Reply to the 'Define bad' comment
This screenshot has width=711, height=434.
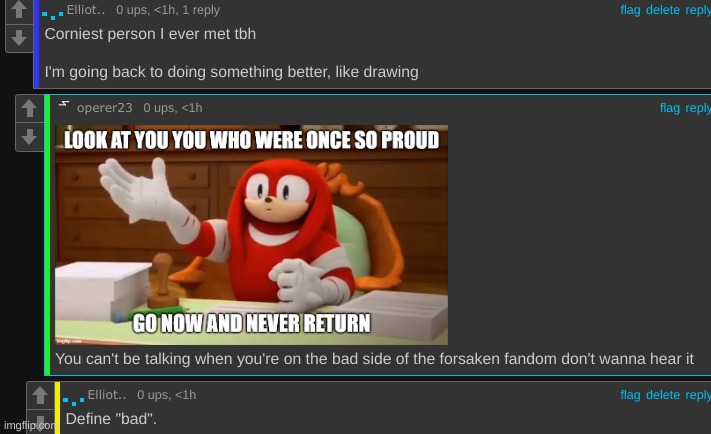click(x=698, y=395)
